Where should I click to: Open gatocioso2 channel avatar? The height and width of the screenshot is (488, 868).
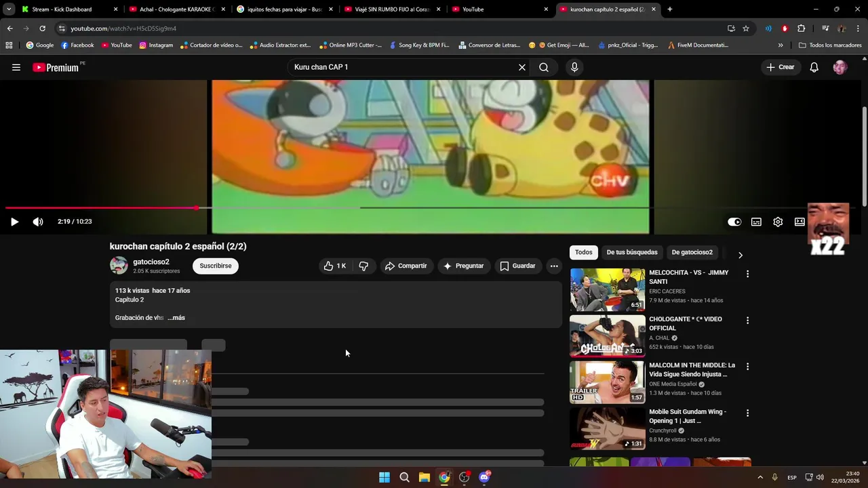pyautogui.click(x=119, y=266)
